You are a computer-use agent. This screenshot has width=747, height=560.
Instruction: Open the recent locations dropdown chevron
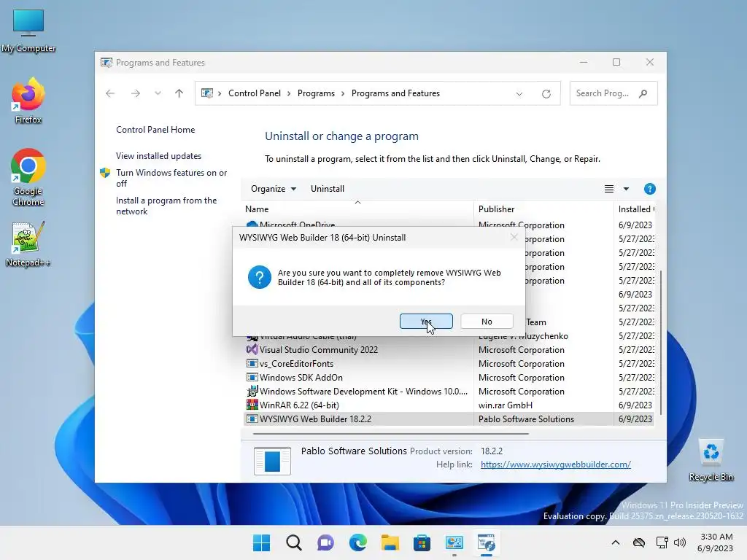point(158,93)
